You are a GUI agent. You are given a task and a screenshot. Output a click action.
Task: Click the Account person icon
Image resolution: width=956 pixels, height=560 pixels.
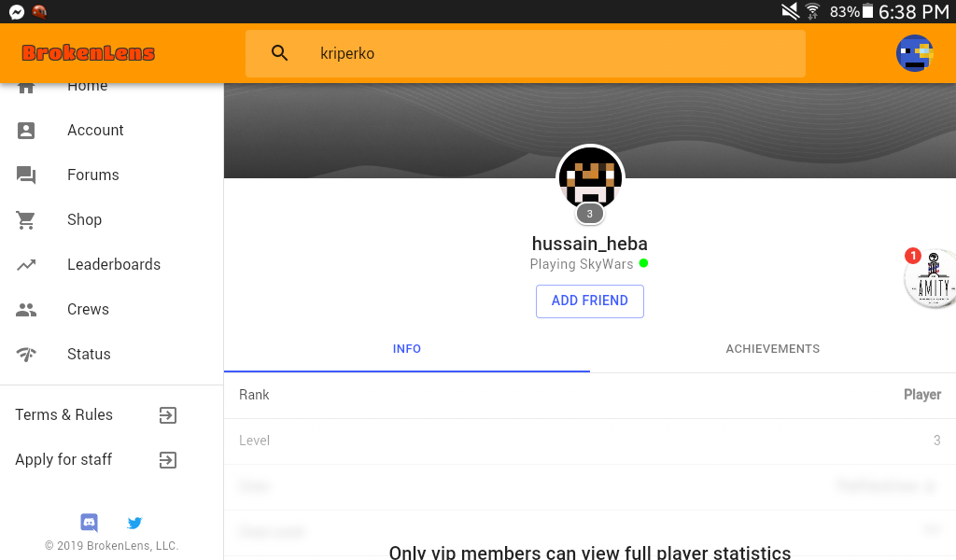[x=26, y=131]
